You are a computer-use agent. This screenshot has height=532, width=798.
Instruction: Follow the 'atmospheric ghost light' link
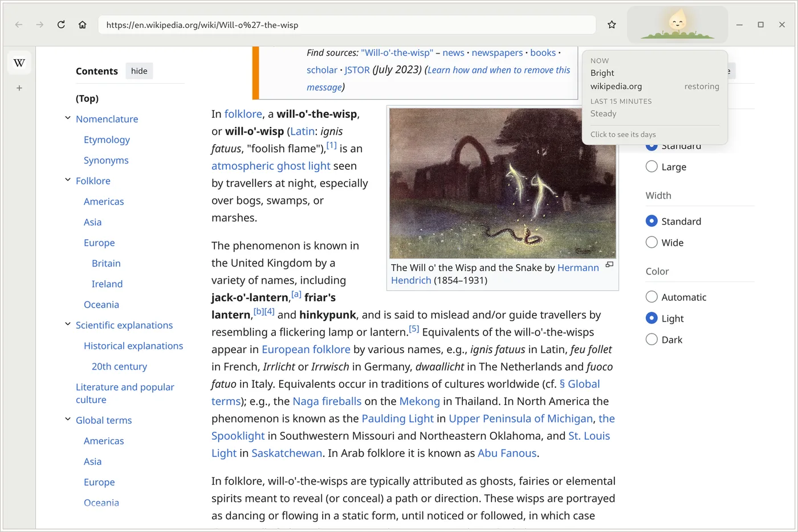271,166
